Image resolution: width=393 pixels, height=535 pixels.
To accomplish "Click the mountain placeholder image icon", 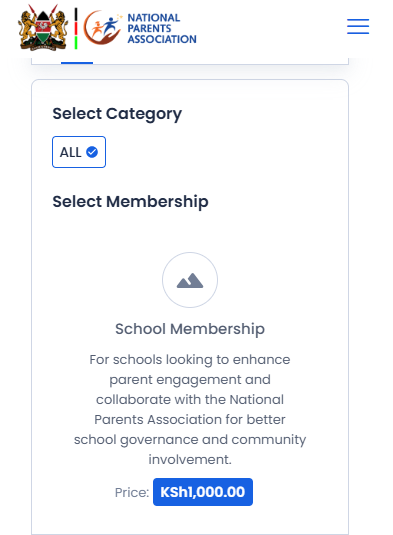I will pyautogui.click(x=190, y=280).
